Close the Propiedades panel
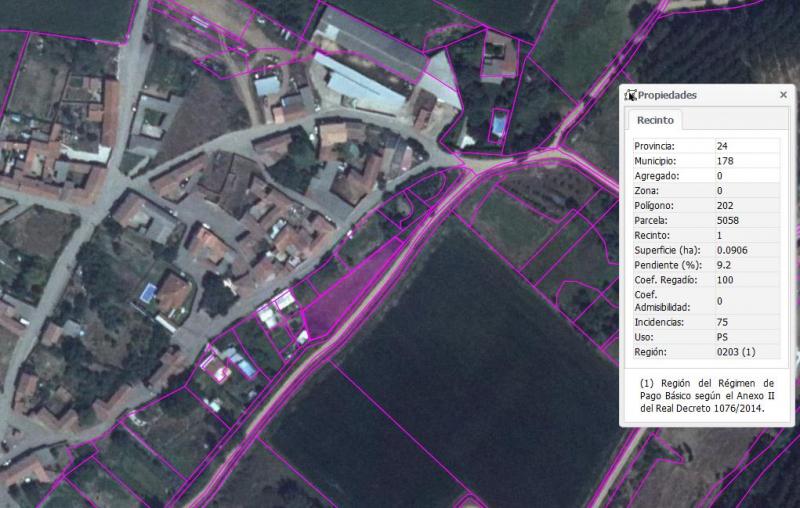 (783, 95)
